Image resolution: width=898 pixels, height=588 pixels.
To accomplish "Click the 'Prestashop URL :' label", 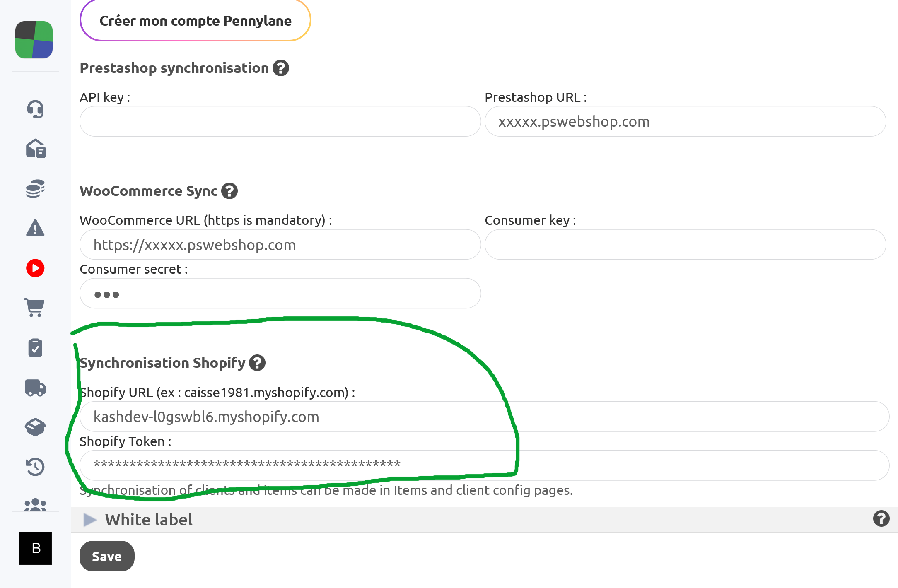I will tap(536, 97).
